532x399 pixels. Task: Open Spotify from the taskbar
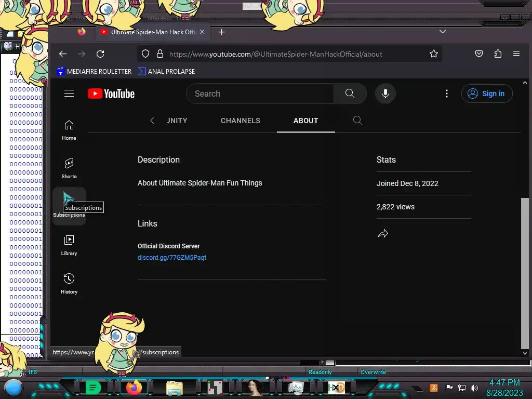(x=93, y=388)
